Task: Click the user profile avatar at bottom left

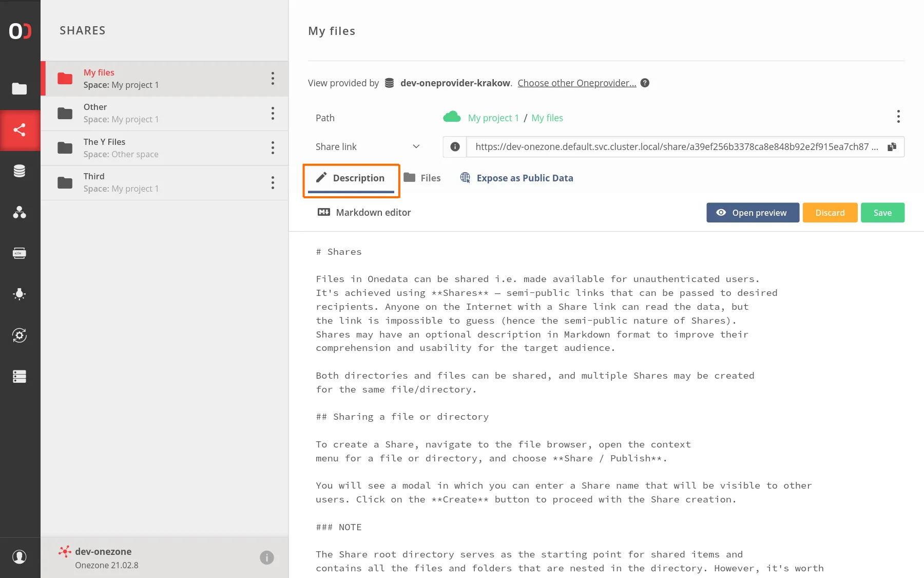Action: [x=20, y=556]
